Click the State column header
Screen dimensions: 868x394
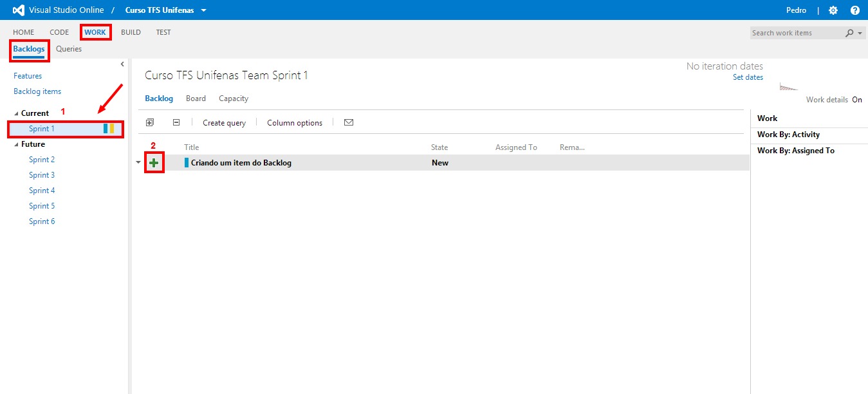click(x=439, y=147)
